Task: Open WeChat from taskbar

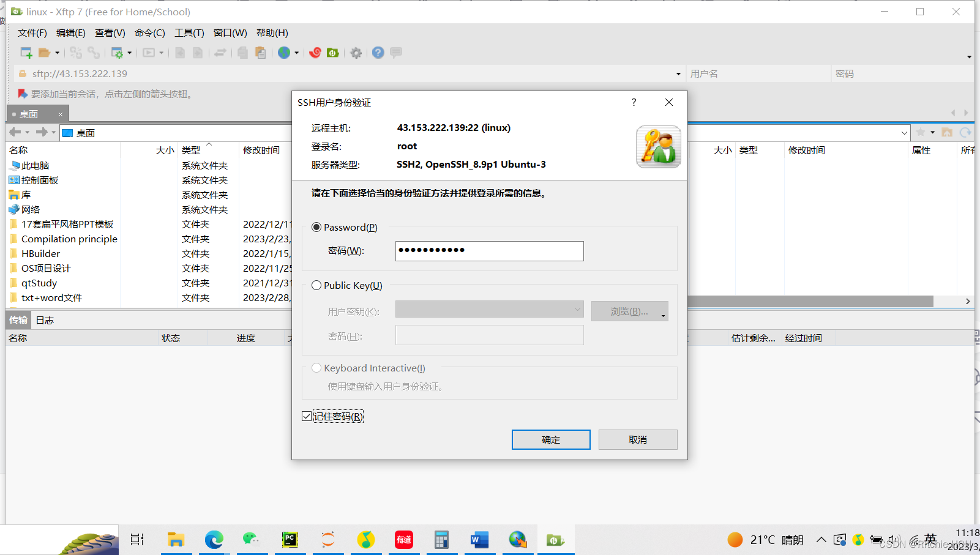Action: click(252, 540)
